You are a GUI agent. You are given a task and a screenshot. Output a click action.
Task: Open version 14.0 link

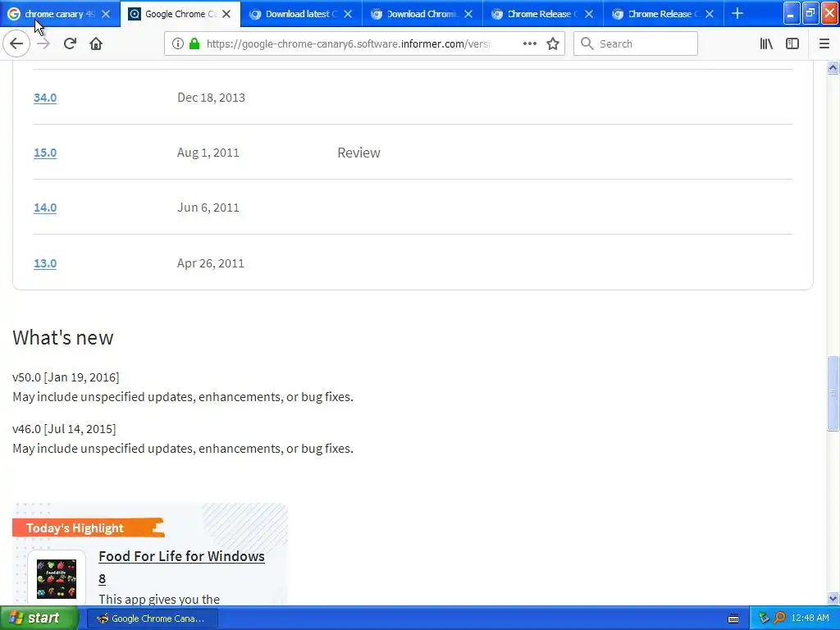click(45, 208)
